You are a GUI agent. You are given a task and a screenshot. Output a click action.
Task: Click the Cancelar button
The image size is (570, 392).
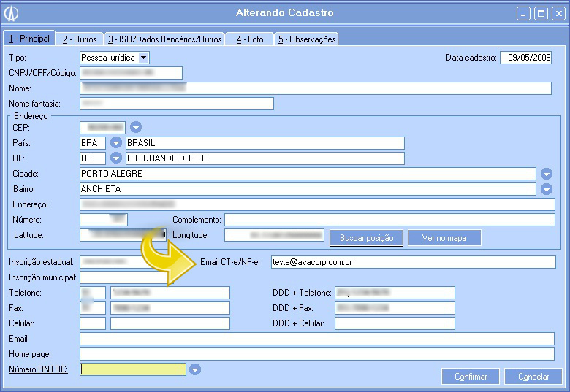click(533, 377)
